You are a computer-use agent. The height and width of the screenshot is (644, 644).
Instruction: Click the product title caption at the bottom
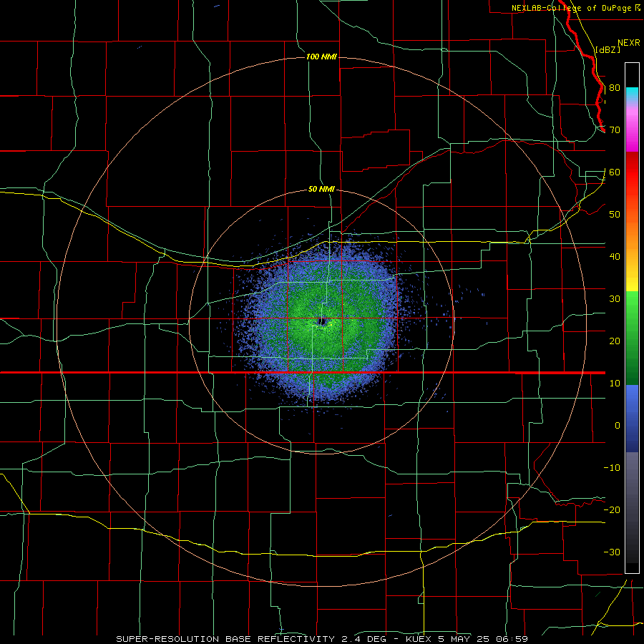[x=322, y=639]
